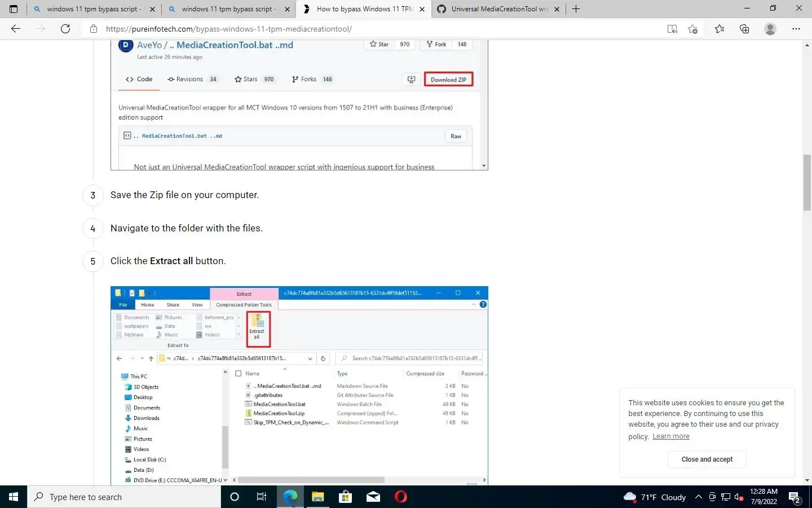Open network status tray icon
Viewport: 812px width, 508px height.
[x=726, y=497]
